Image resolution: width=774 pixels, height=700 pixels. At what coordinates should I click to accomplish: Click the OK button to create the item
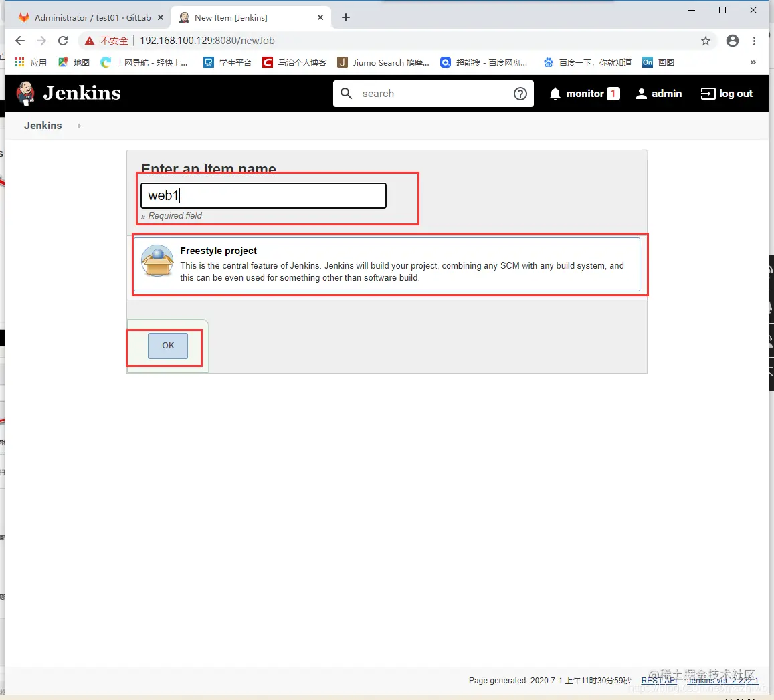coord(168,345)
